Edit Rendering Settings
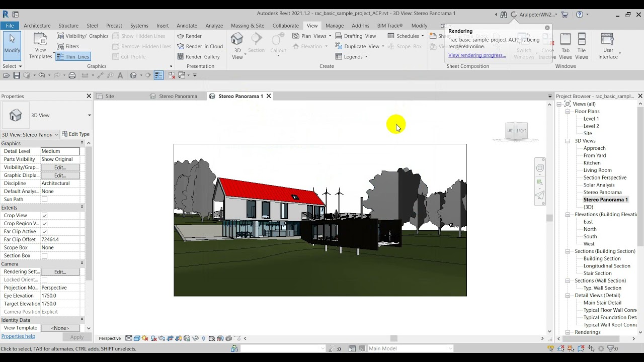644x362 pixels. (60, 272)
